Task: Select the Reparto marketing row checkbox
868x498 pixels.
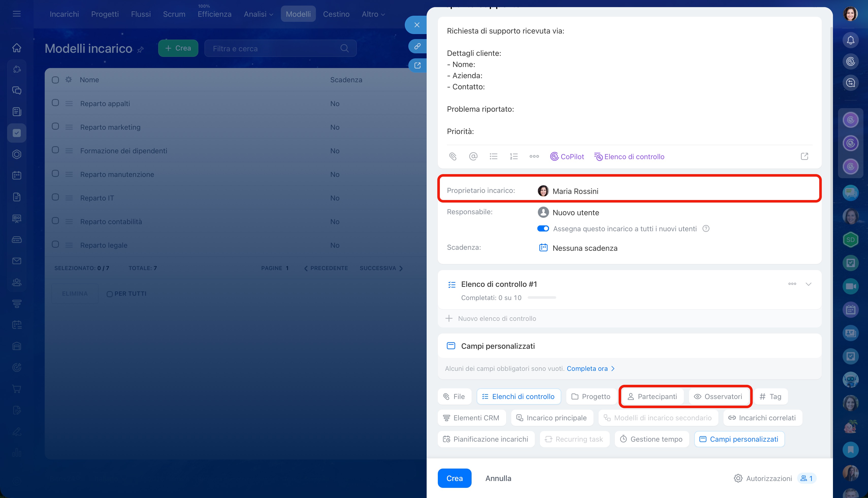Action: coord(55,127)
